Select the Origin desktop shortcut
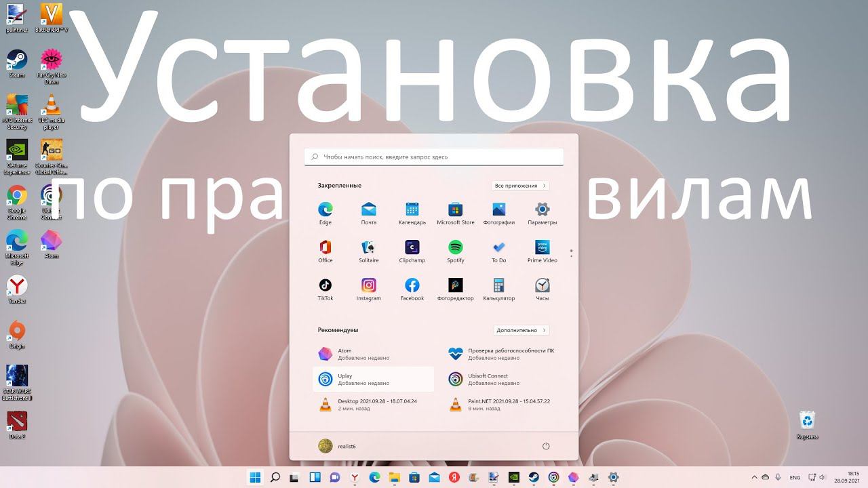The image size is (868, 488). [x=16, y=335]
